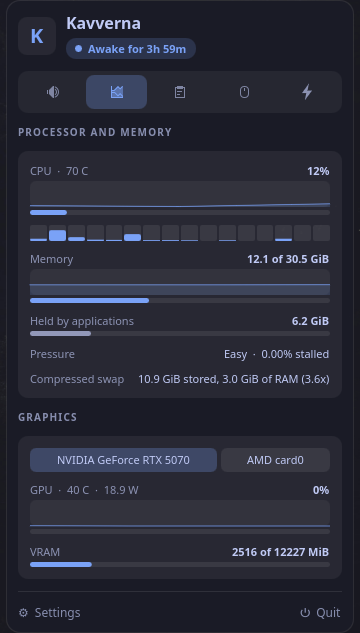
Task: Open the audio tab with speaker icon
Action: (53, 92)
